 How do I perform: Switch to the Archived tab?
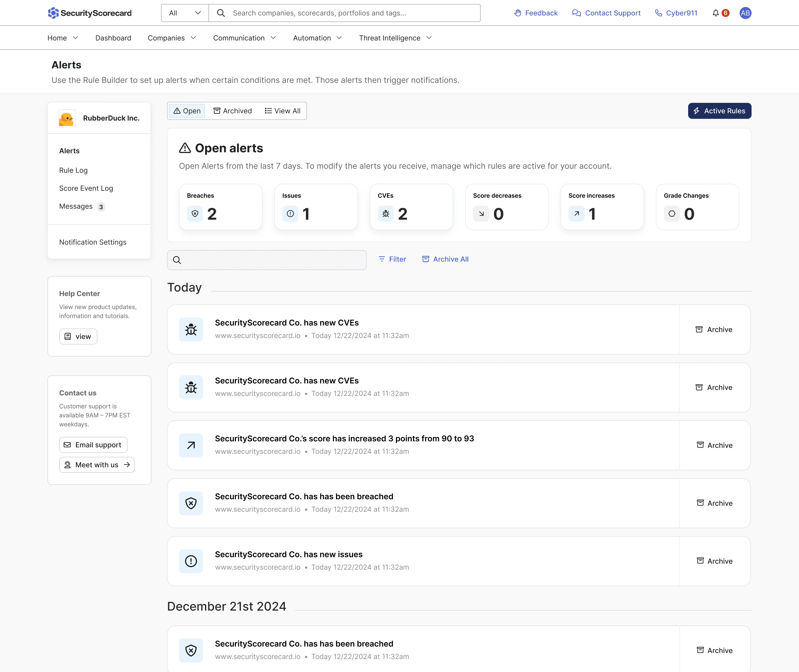click(232, 111)
